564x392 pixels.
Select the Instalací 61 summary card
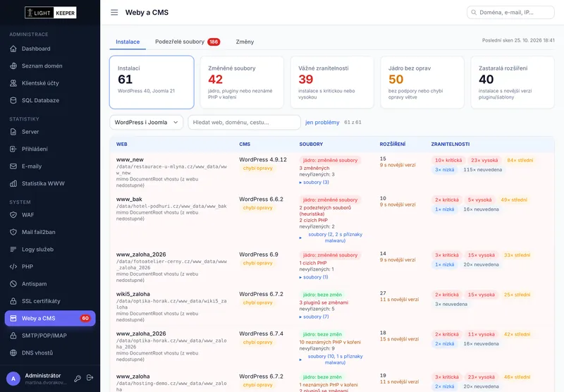[x=152, y=82]
